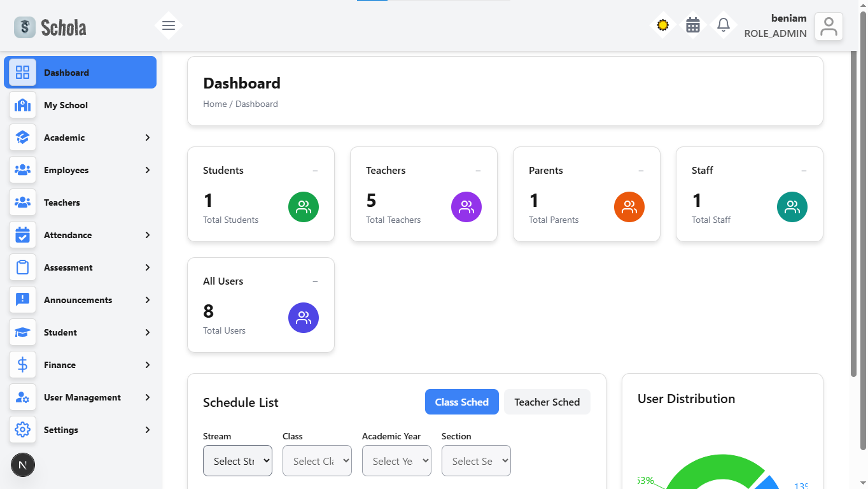Open the Academic Year dropdown
This screenshot has width=868, height=489.
coord(396,461)
